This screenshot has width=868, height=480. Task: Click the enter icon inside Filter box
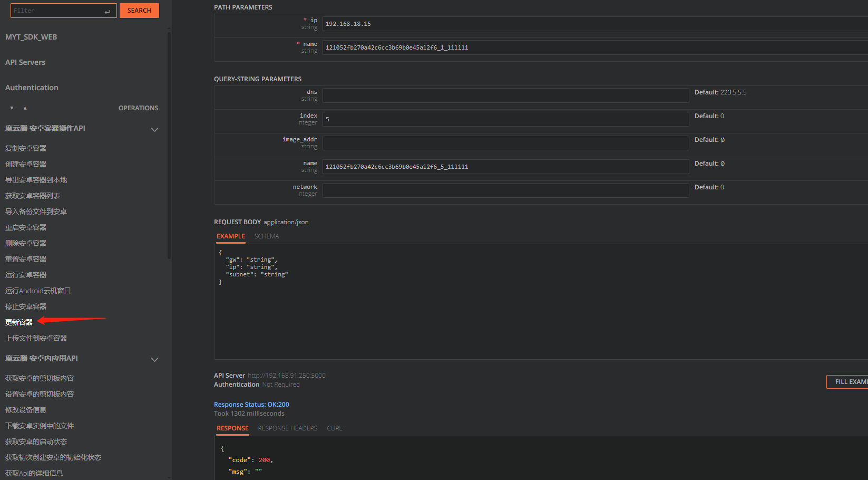point(108,11)
